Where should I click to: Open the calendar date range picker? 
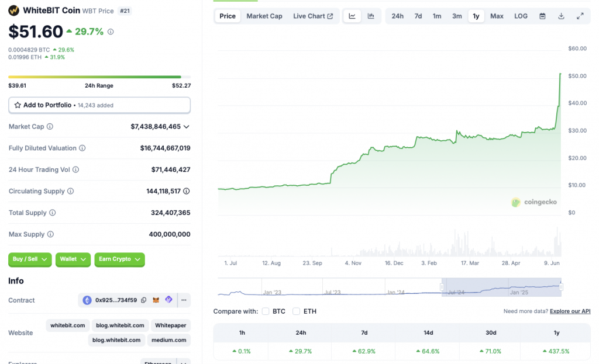tap(542, 16)
